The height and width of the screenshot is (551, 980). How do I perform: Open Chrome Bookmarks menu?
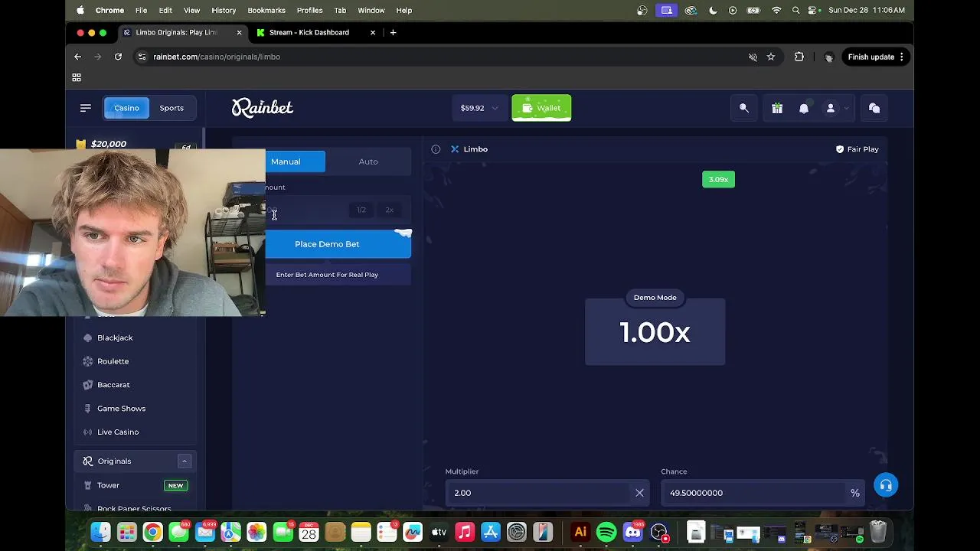click(266, 10)
